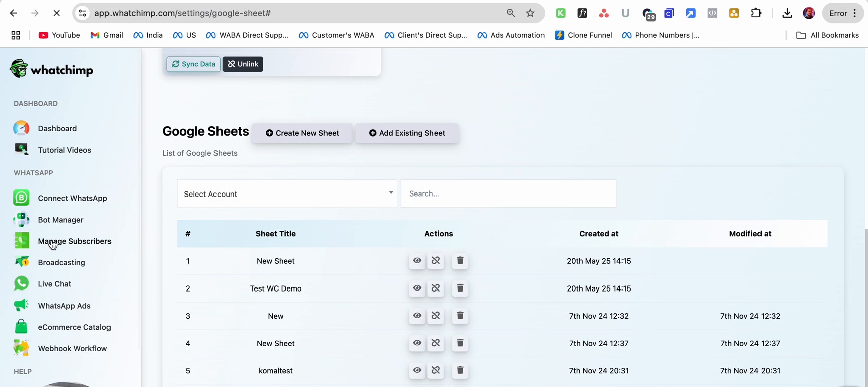Unlink sheet in row 4

pyautogui.click(x=436, y=343)
